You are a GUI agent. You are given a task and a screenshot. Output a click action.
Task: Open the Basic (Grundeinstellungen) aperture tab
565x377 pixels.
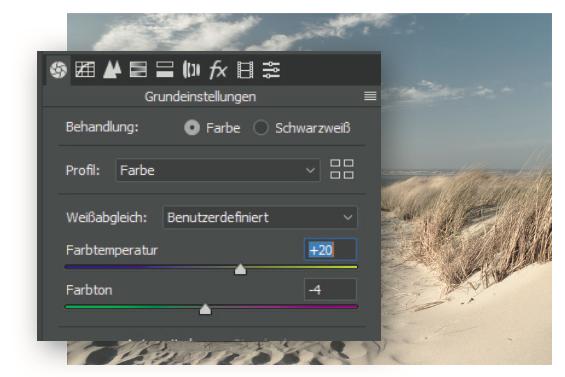58,70
